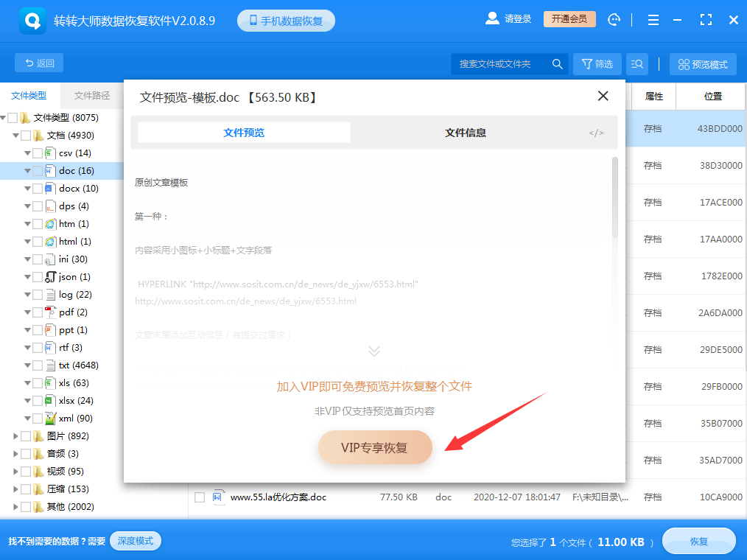Toggle the pdf (2) expander arrow

click(x=28, y=312)
